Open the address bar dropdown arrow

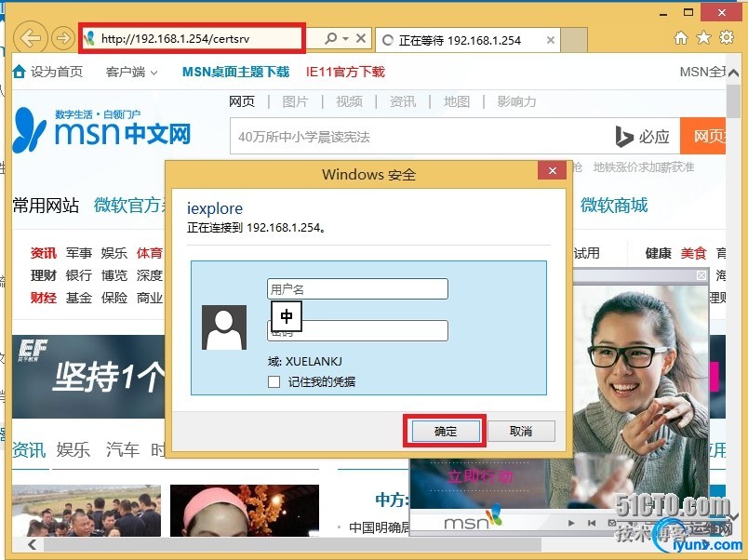point(345,39)
